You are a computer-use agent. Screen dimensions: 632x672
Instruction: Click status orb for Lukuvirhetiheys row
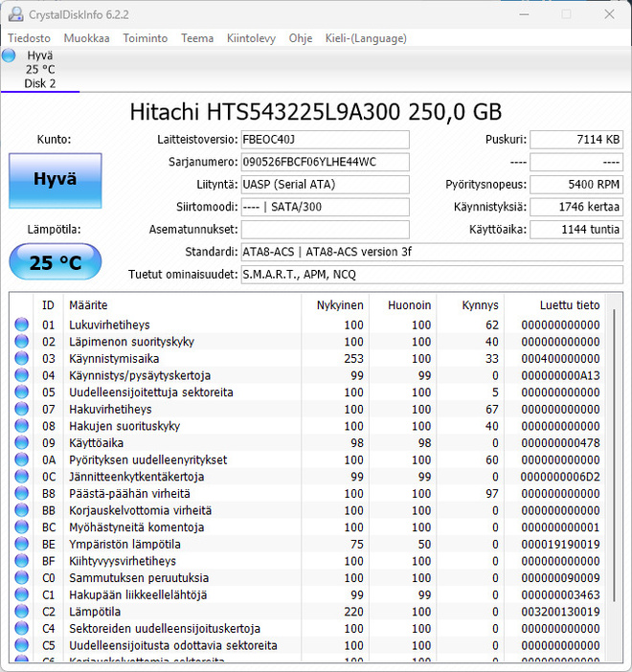click(21, 325)
